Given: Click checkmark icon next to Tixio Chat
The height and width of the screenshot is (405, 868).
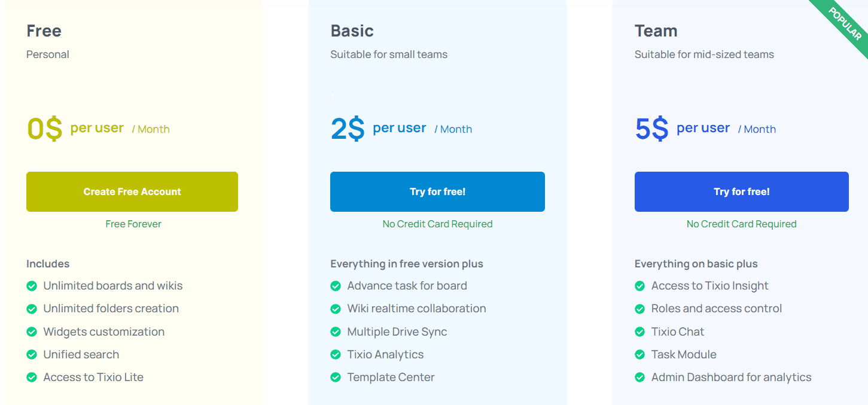Looking at the screenshot, I should pyautogui.click(x=639, y=332).
